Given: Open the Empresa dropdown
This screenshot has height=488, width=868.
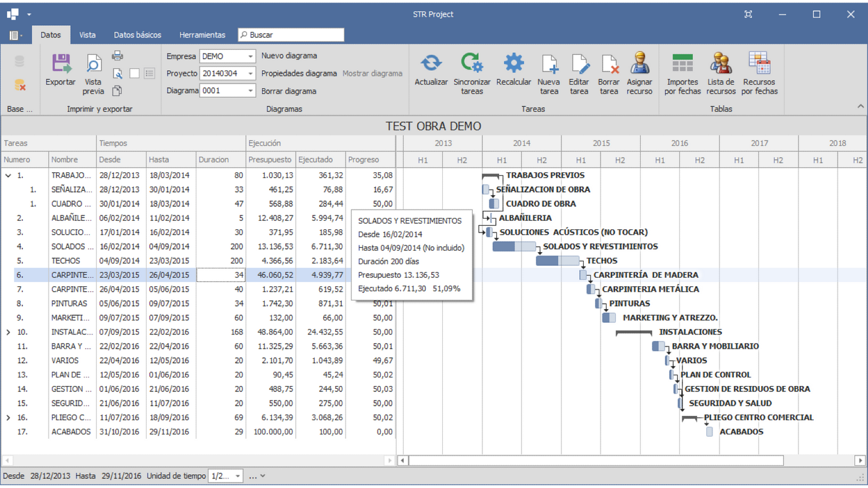Looking at the screenshot, I should pyautogui.click(x=250, y=56).
